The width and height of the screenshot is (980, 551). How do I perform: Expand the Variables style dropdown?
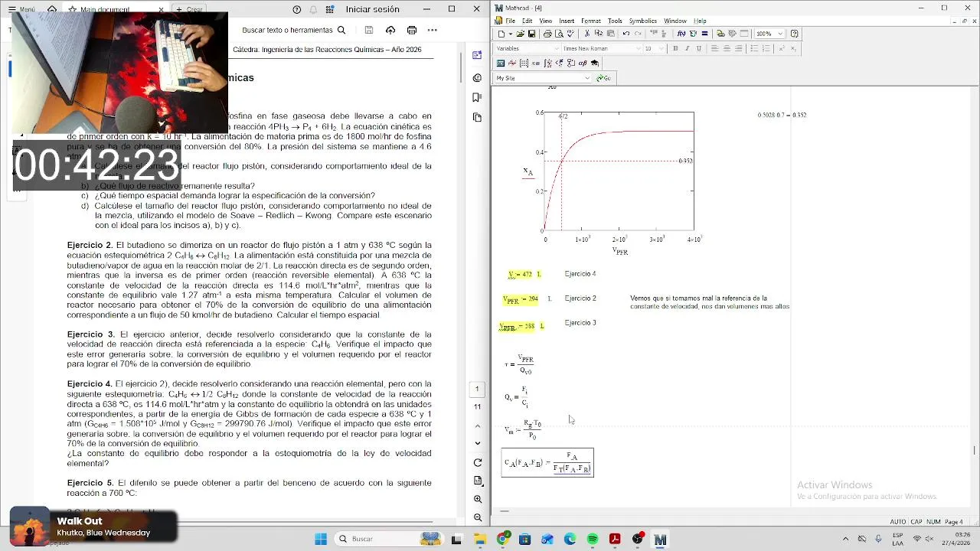point(557,48)
